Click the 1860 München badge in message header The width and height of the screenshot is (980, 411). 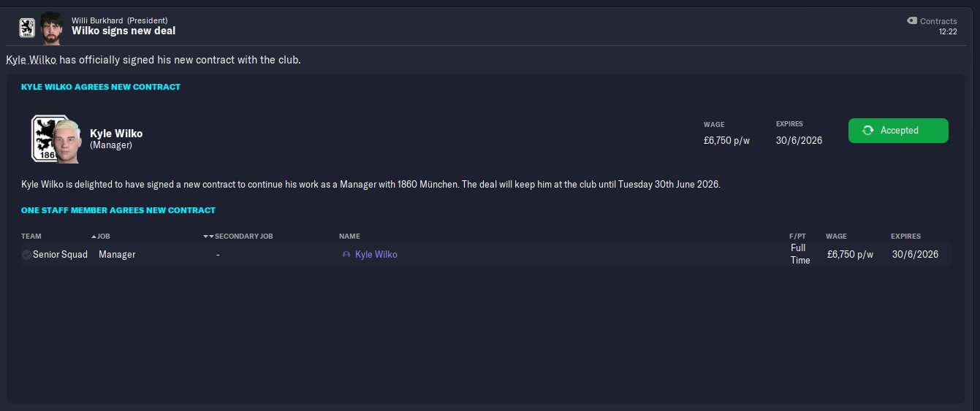coord(26,28)
